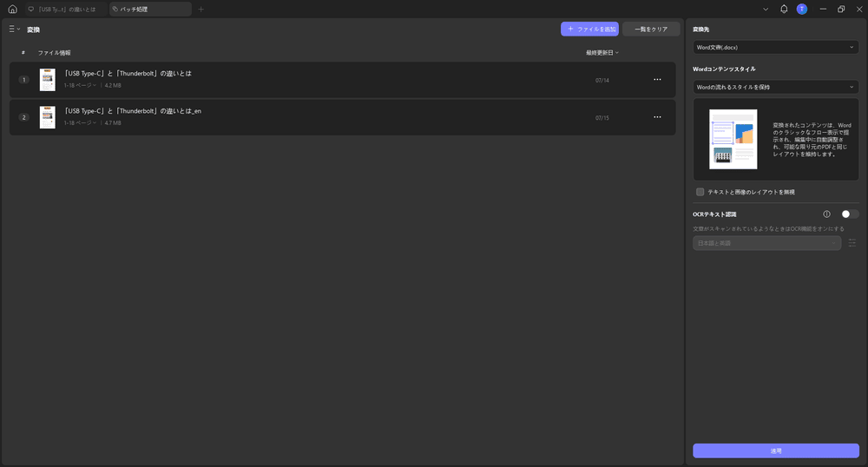868x467 pixels.
Task: Open the user account avatar
Action: [x=802, y=9]
